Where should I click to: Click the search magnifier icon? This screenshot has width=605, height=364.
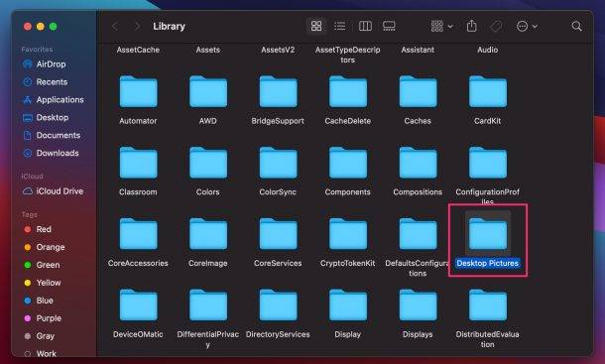coord(576,26)
